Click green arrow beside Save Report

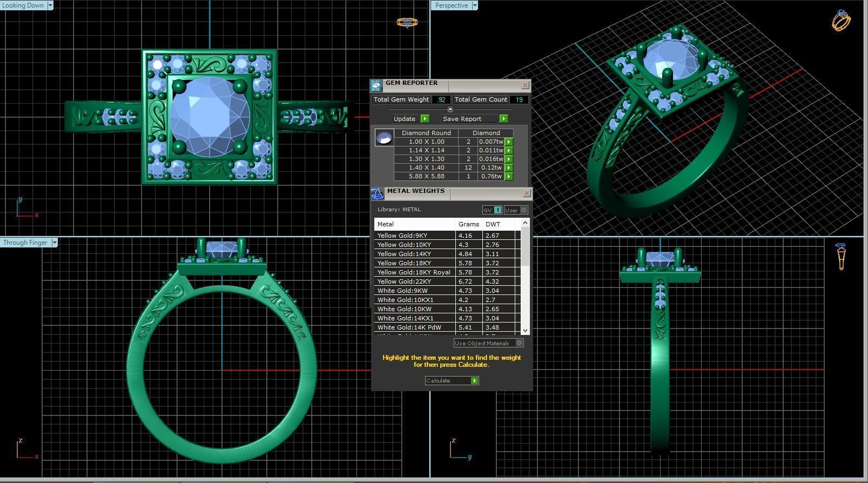(503, 119)
